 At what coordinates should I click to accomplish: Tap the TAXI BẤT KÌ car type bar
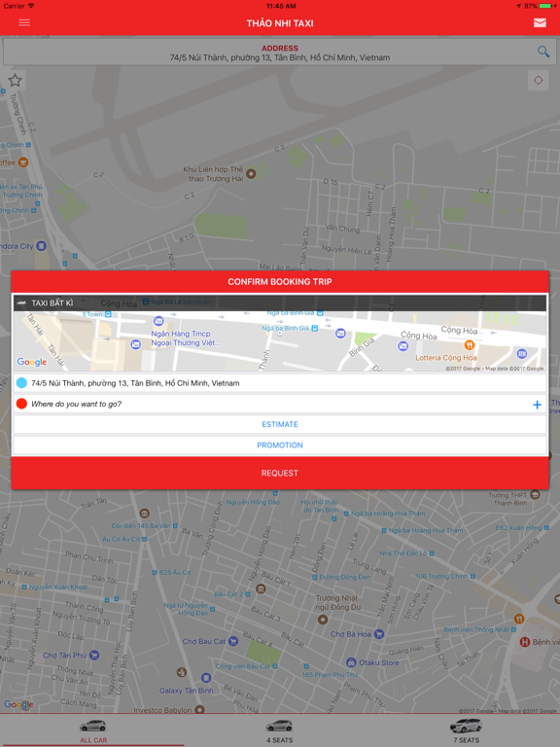(x=280, y=303)
